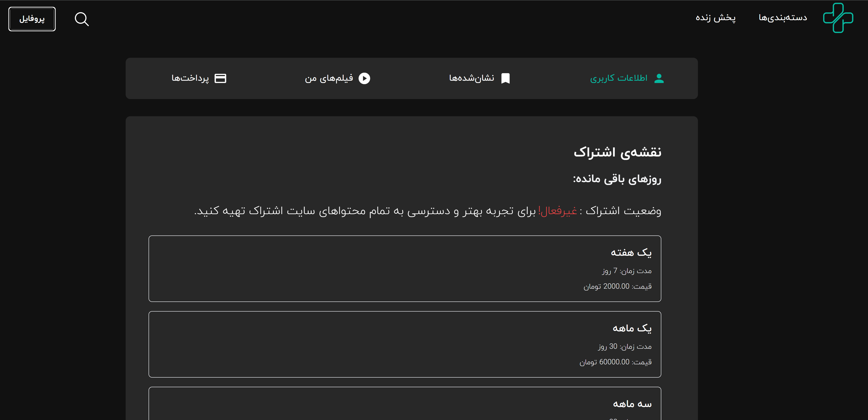The image size is (868, 420).
Task: Open the دسته‌بندی‌ها menu
Action: click(x=782, y=18)
